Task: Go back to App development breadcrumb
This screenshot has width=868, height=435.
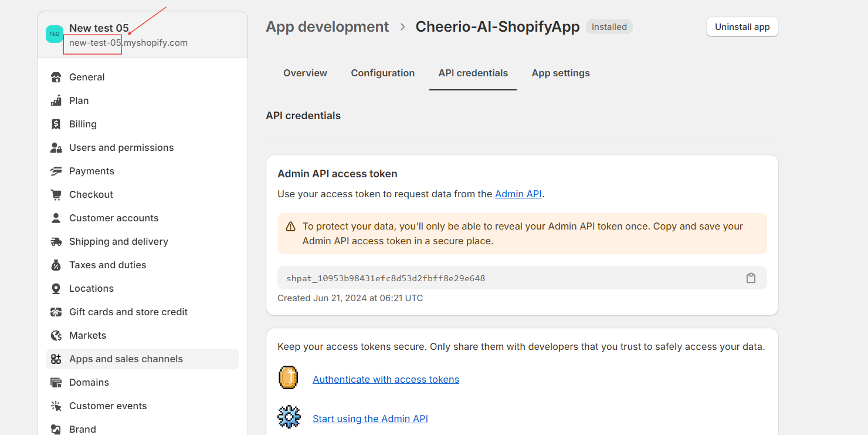Action: (327, 27)
